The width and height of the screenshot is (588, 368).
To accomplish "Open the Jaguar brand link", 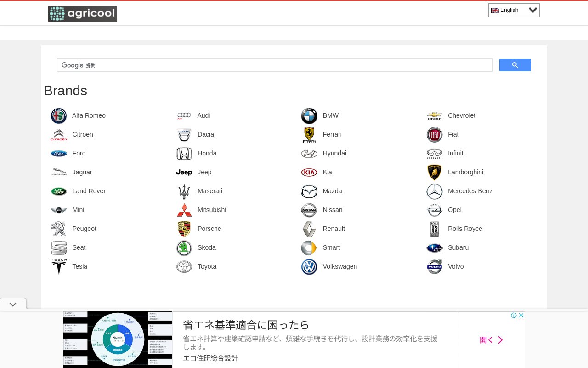I will (82, 172).
